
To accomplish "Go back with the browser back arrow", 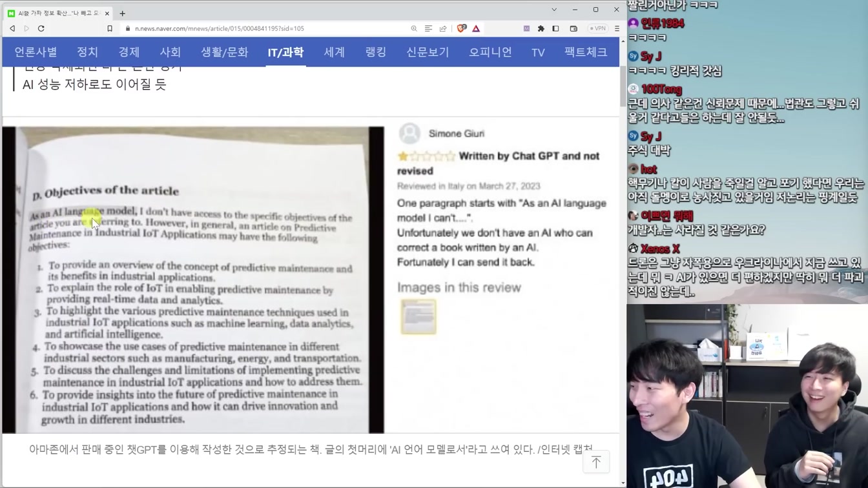I will pyautogui.click(x=12, y=28).
